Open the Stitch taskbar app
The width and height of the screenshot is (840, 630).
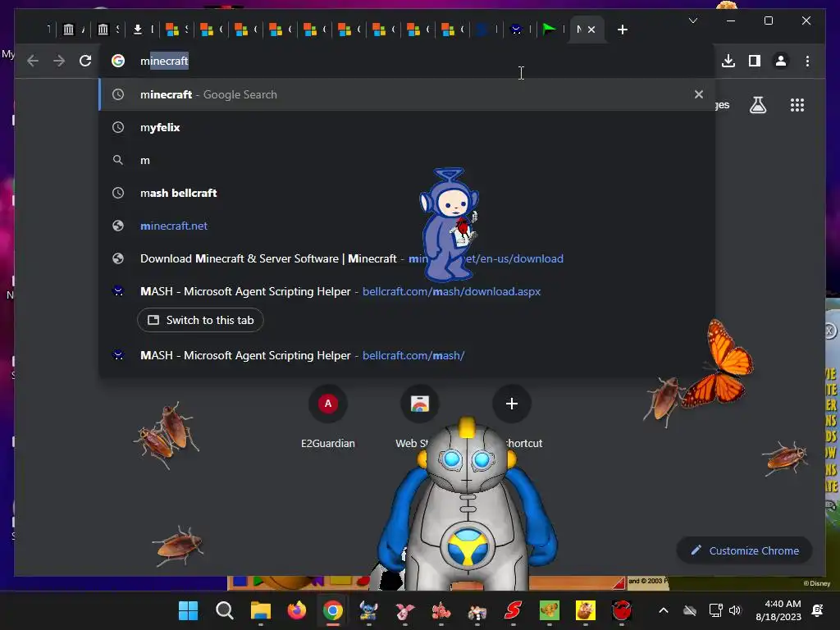[x=368, y=610]
